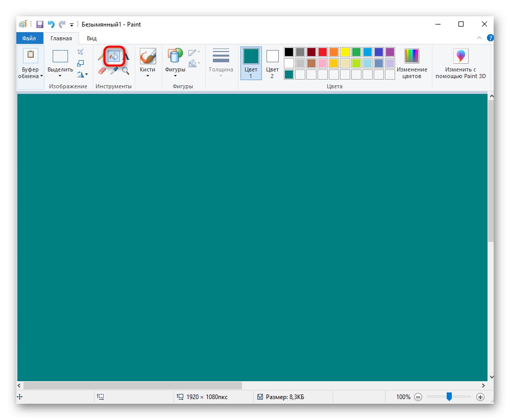Image resolution: width=510 pixels, height=420 pixels.
Task: Click the vertical scrollbar thumb
Action: tap(491, 170)
